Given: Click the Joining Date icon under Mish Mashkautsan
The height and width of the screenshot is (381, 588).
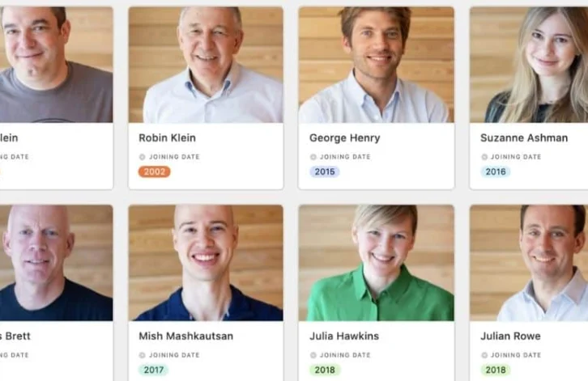Looking at the screenshot, I should tap(142, 355).
